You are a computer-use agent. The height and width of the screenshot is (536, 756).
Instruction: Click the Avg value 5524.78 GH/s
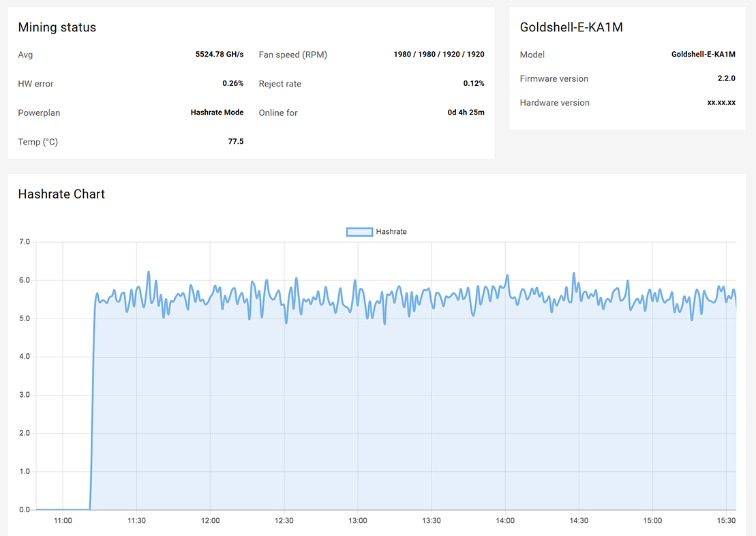tap(219, 55)
